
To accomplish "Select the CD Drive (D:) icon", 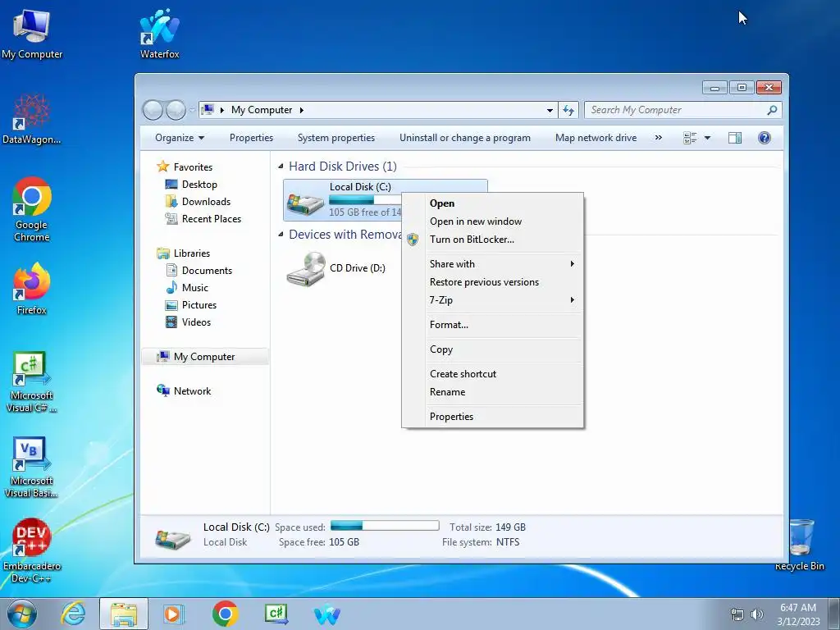I will point(305,268).
